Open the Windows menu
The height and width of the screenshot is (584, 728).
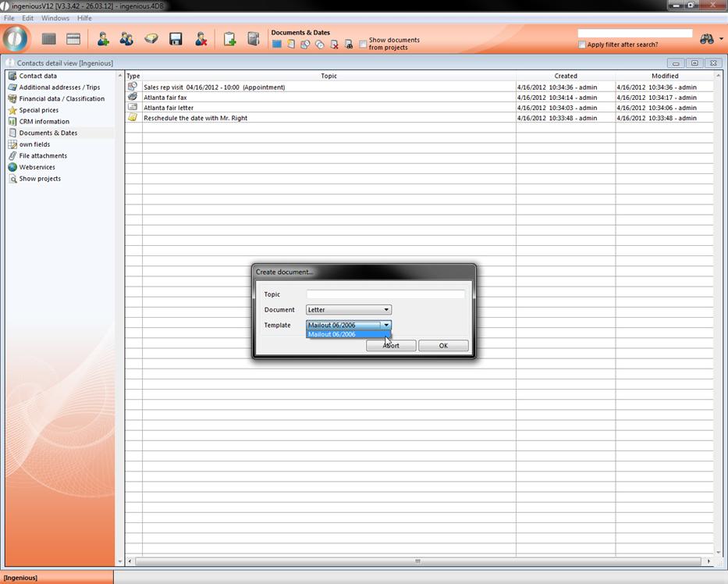point(55,18)
